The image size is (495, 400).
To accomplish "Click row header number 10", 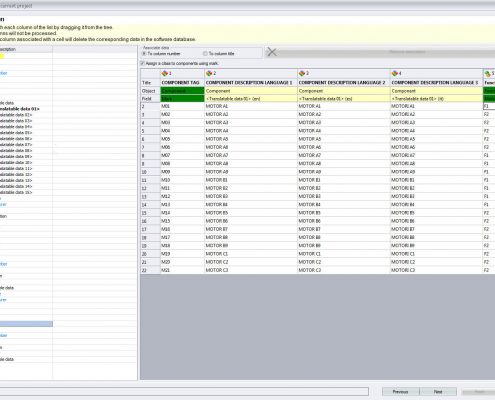I will pyautogui.click(x=151, y=172).
